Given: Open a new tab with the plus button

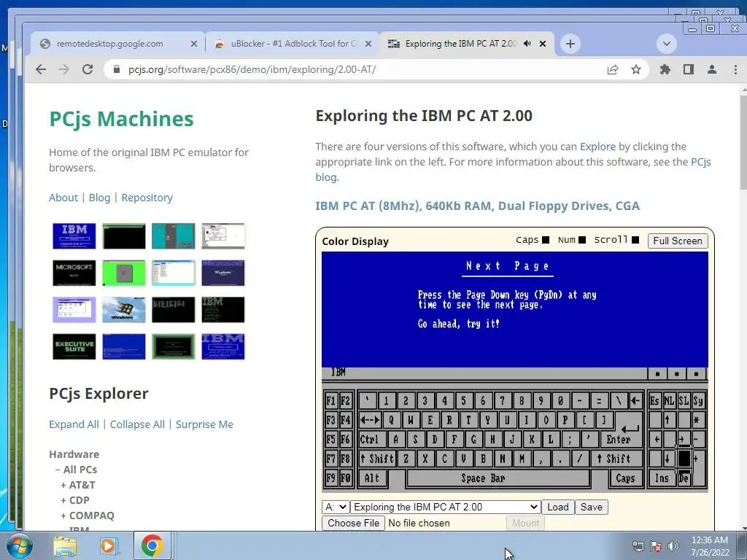Looking at the screenshot, I should tap(570, 44).
